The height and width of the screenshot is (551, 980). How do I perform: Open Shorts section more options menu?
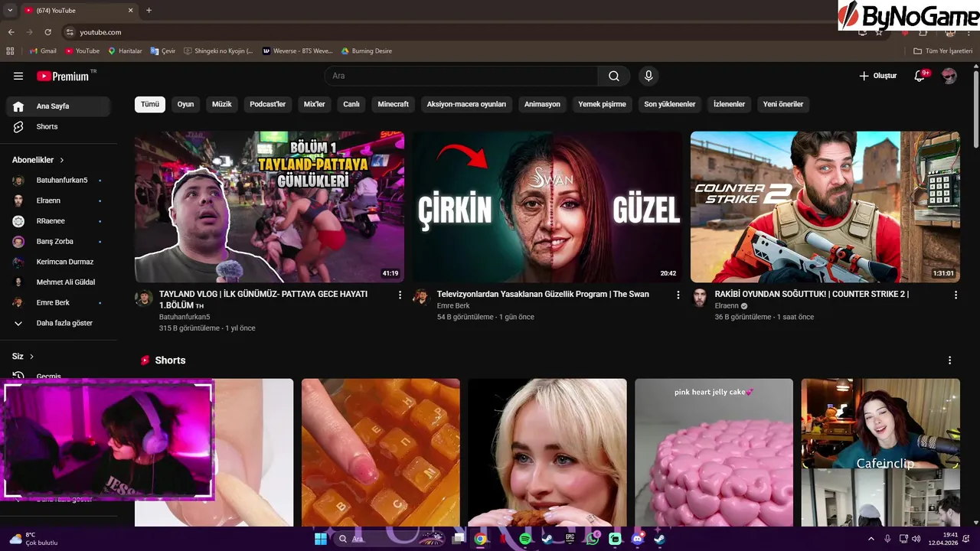coord(949,360)
